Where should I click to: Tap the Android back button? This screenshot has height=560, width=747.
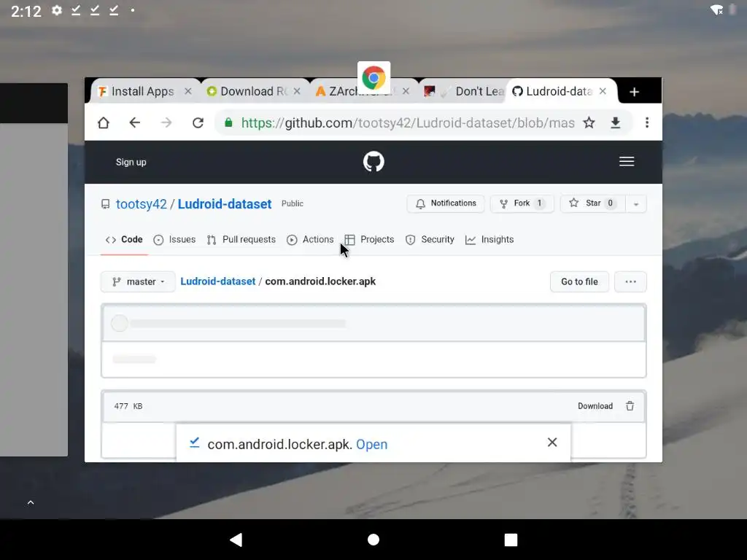click(236, 540)
